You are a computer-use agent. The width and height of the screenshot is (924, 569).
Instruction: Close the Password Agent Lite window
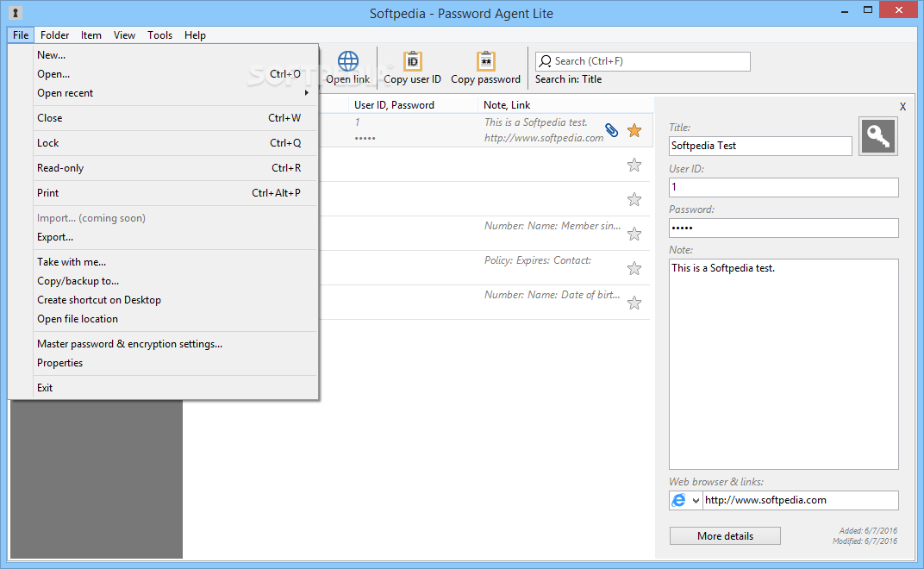899,9
